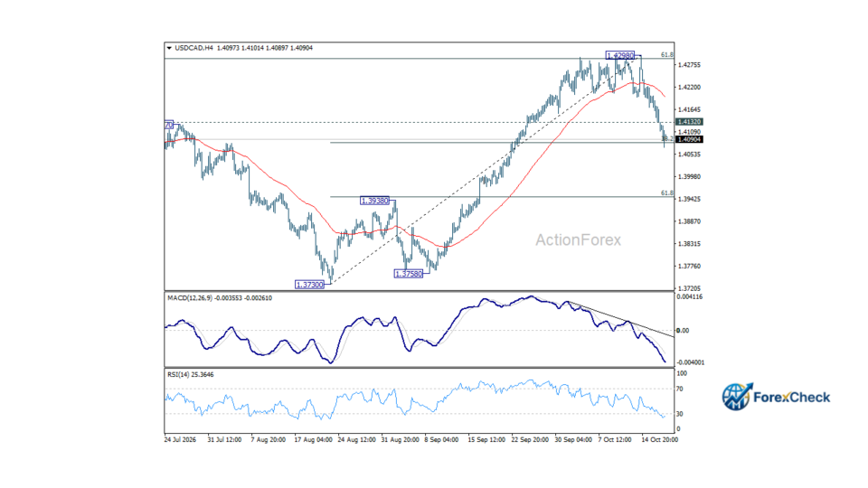Click the USDCAD,H4 chart title text

193,48
